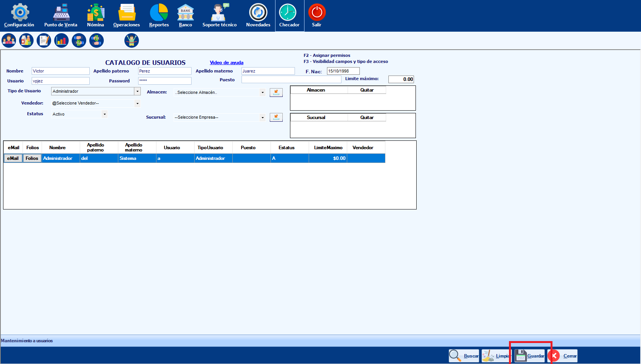Click the Cerrar button

coord(563,356)
